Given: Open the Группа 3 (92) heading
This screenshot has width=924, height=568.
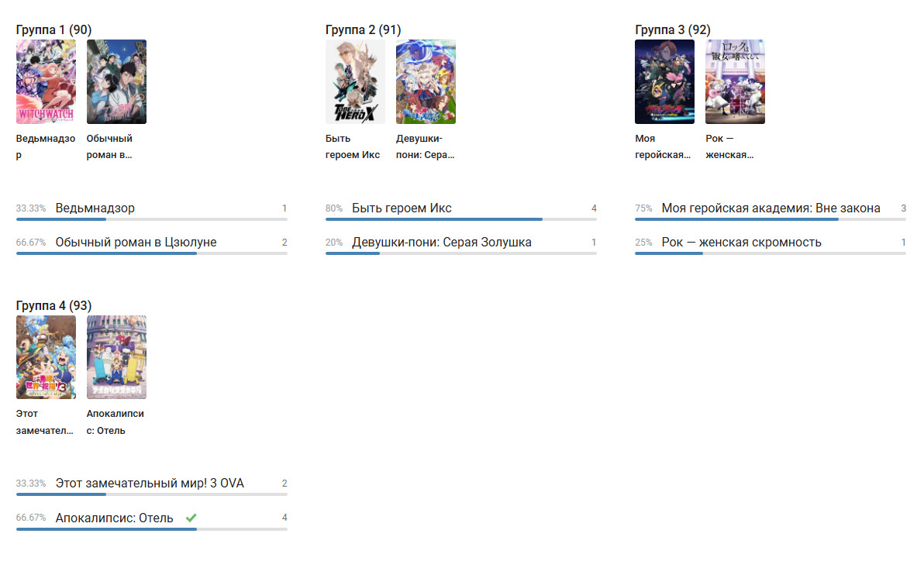Looking at the screenshot, I should [x=672, y=30].
